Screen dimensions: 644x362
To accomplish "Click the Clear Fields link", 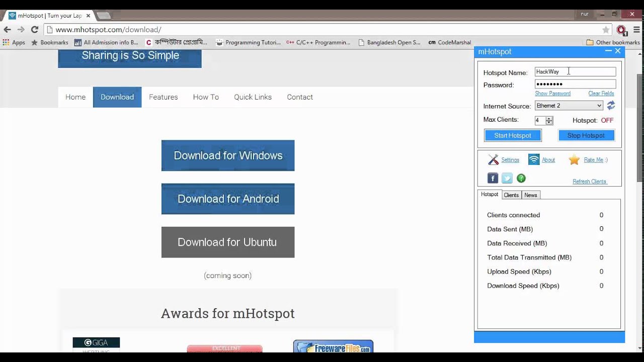I will click(x=601, y=94).
